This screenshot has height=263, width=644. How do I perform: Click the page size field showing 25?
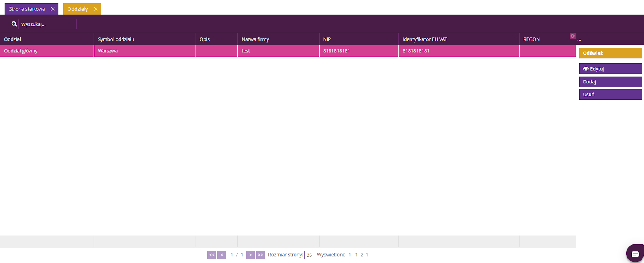[309, 255]
